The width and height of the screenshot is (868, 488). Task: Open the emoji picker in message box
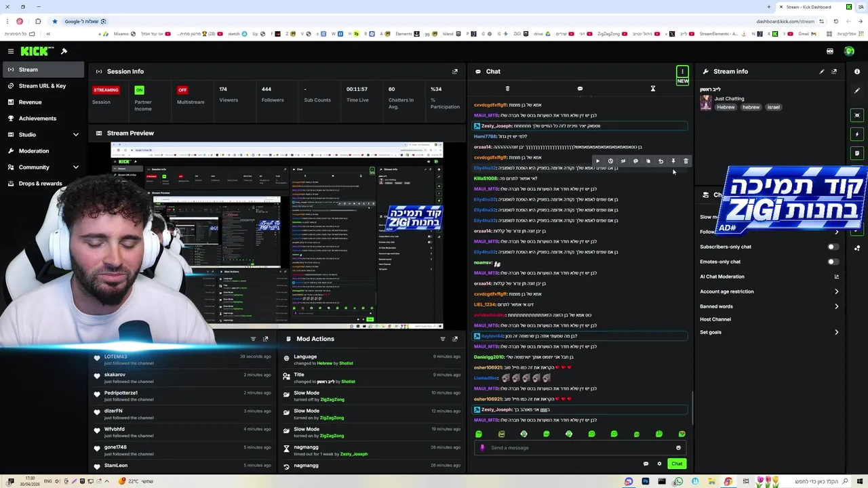pyautogui.click(x=678, y=447)
